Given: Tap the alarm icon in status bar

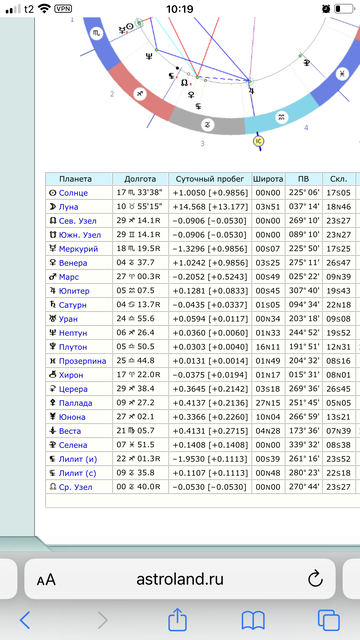Looking at the screenshot, I should [x=326, y=9].
